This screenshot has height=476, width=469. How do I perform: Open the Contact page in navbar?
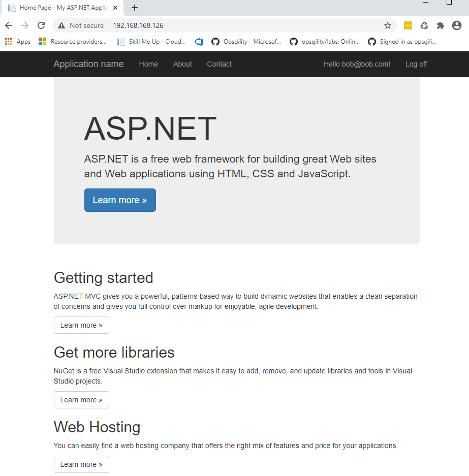(219, 64)
